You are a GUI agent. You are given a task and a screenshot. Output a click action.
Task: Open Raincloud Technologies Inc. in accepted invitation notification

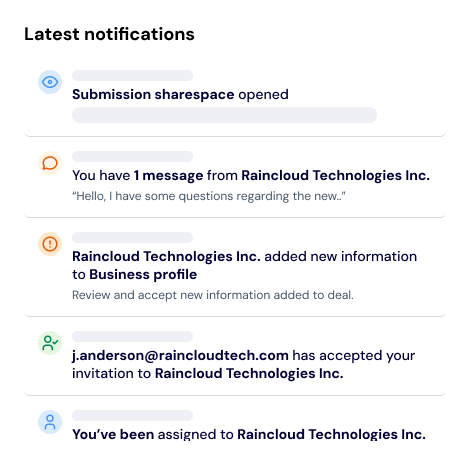point(249,374)
